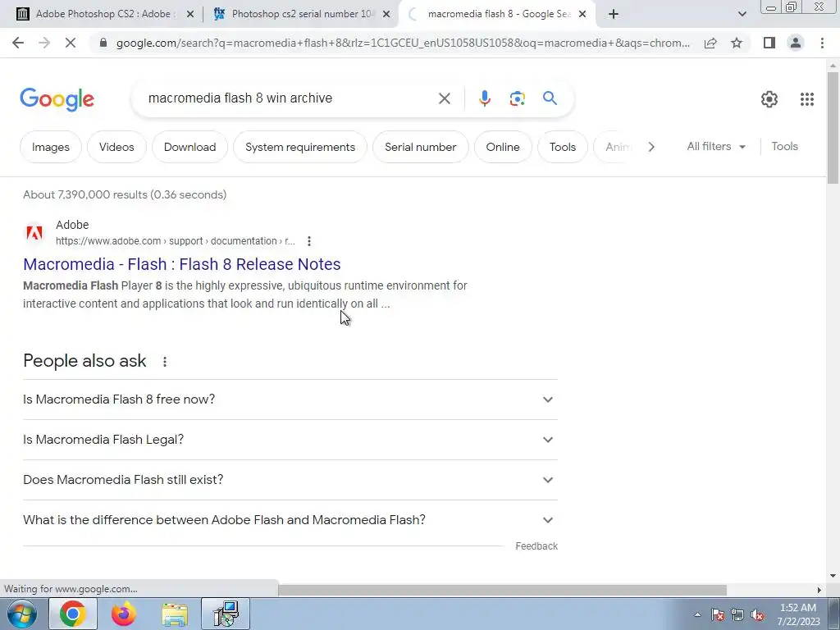Show hidden system tray icons
The image size is (840, 630).
click(697, 615)
